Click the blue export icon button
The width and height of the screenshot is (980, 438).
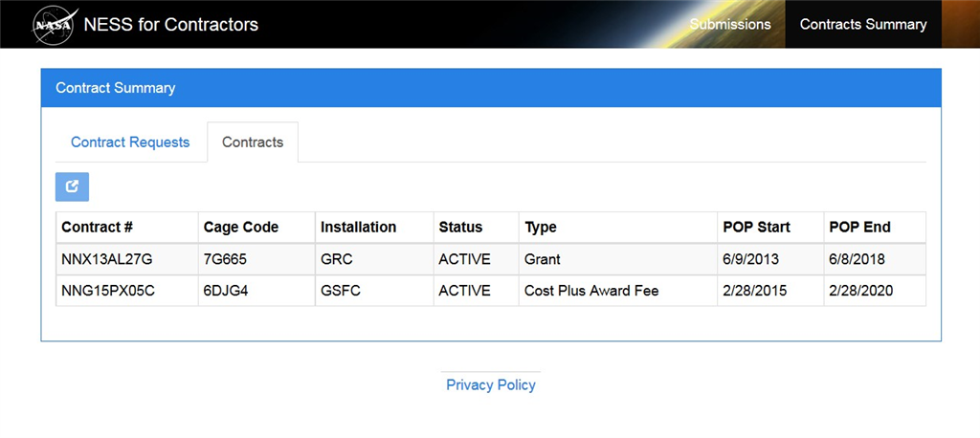(x=72, y=186)
